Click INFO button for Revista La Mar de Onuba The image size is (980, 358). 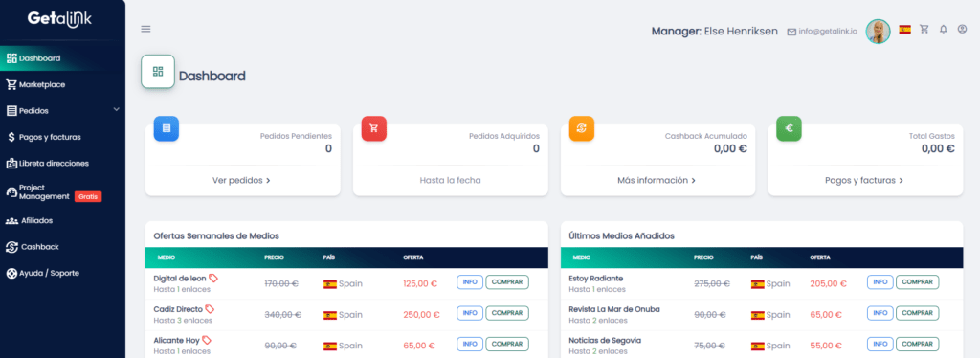(x=880, y=313)
